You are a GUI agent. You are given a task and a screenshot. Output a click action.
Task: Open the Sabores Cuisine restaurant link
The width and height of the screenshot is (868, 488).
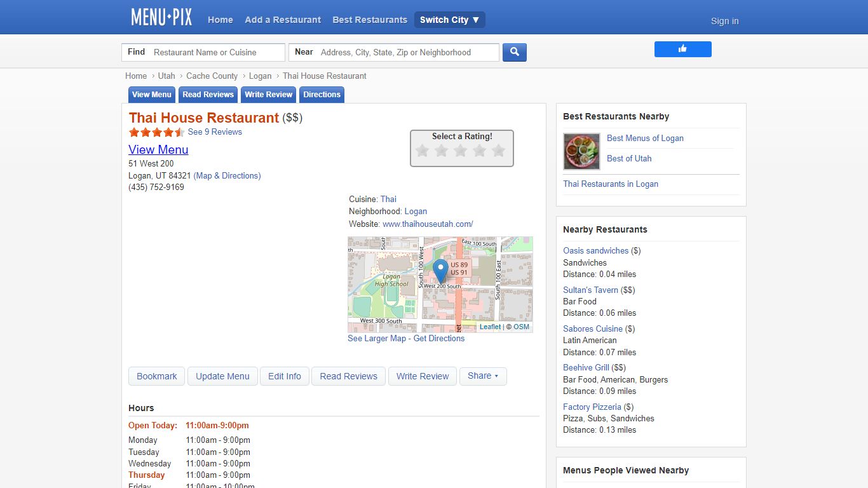tap(593, 329)
